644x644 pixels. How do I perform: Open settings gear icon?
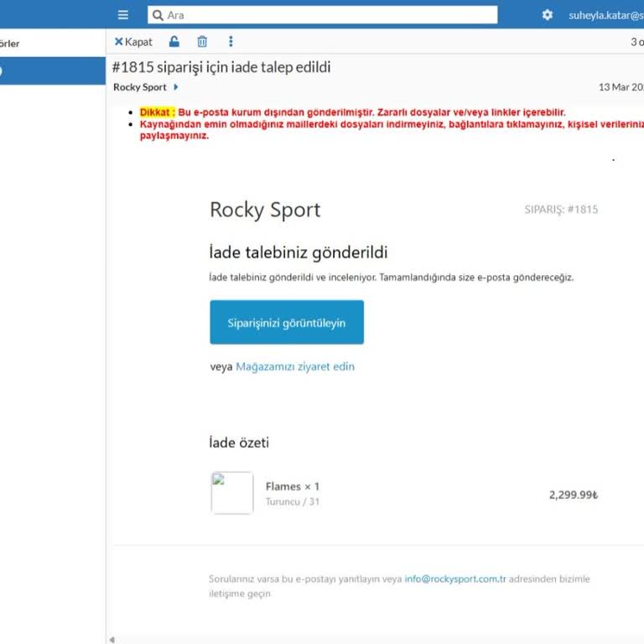pyautogui.click(x=547, y=15)
